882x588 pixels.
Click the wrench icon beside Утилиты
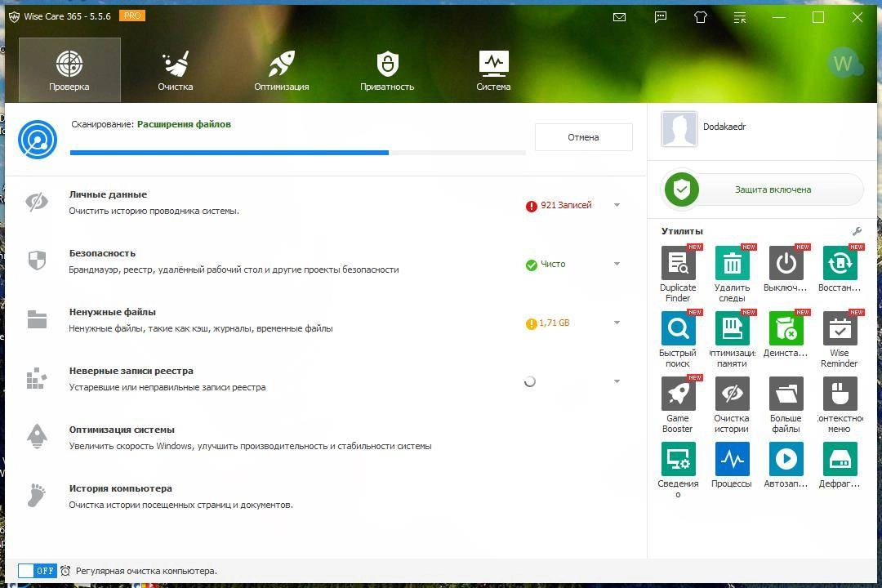pos(857,231)
